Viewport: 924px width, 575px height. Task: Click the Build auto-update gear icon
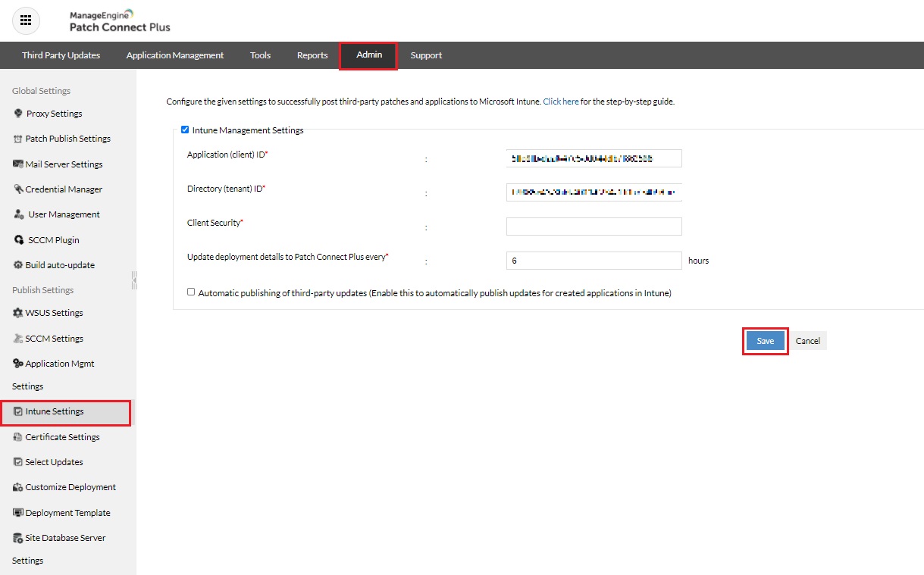pyautogui.click(x=18, y=265)
